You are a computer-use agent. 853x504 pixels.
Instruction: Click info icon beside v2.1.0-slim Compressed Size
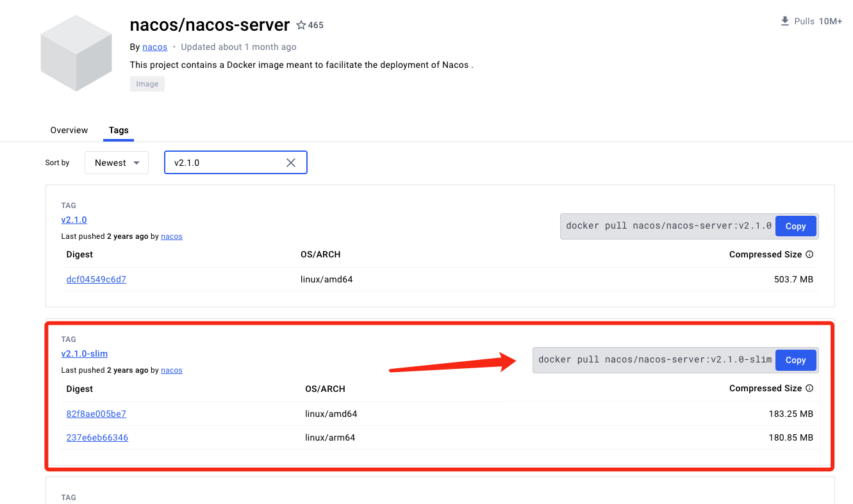pos(809,388)
